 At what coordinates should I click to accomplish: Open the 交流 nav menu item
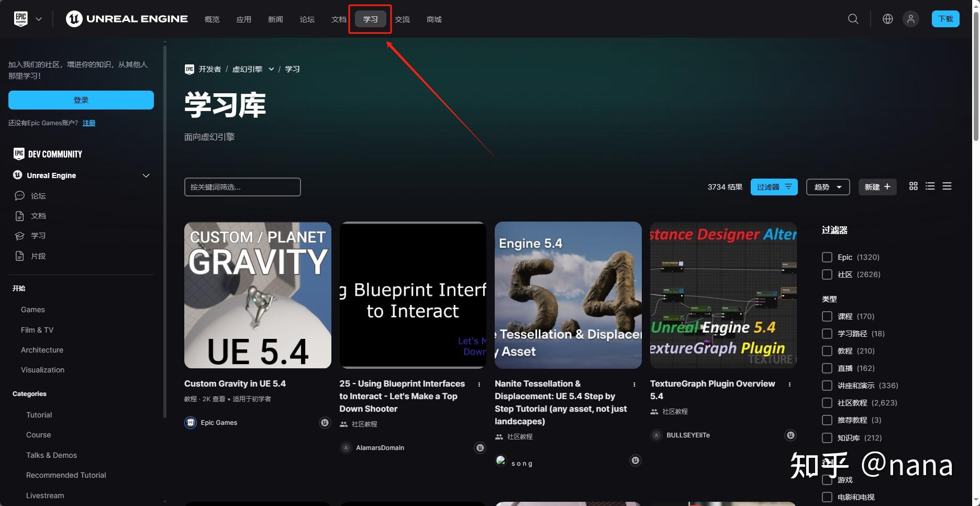[x=403, y=19]
